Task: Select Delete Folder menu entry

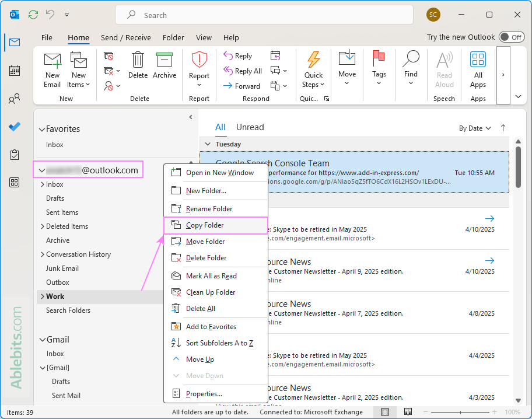Action: [x=216, y=258]
